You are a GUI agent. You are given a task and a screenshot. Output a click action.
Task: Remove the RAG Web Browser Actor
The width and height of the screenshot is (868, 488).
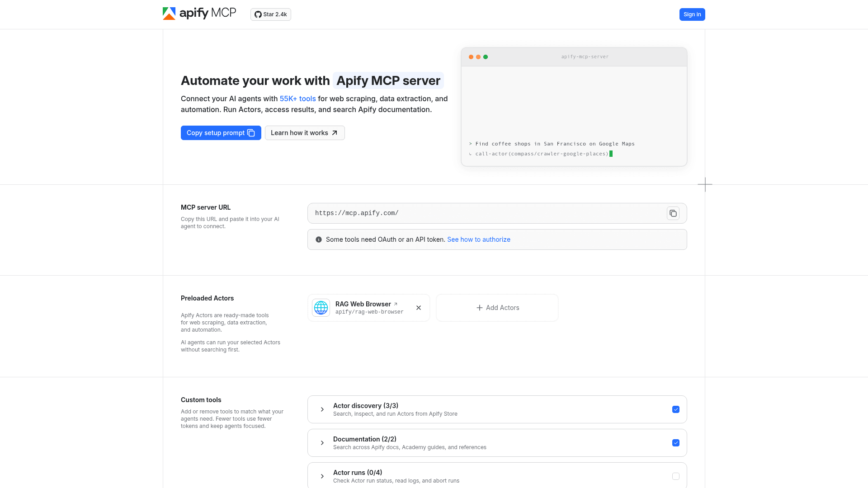tap(419, 308)
